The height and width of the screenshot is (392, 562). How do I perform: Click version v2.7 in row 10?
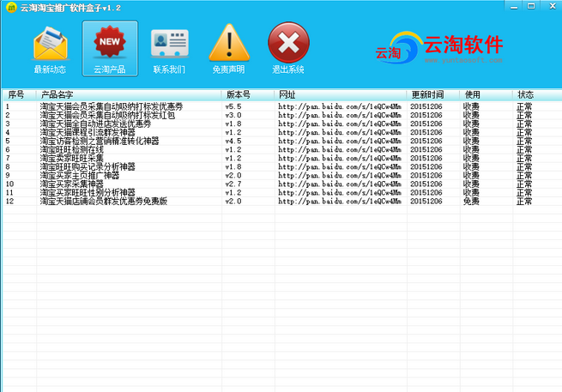click(x=233, y=184)
